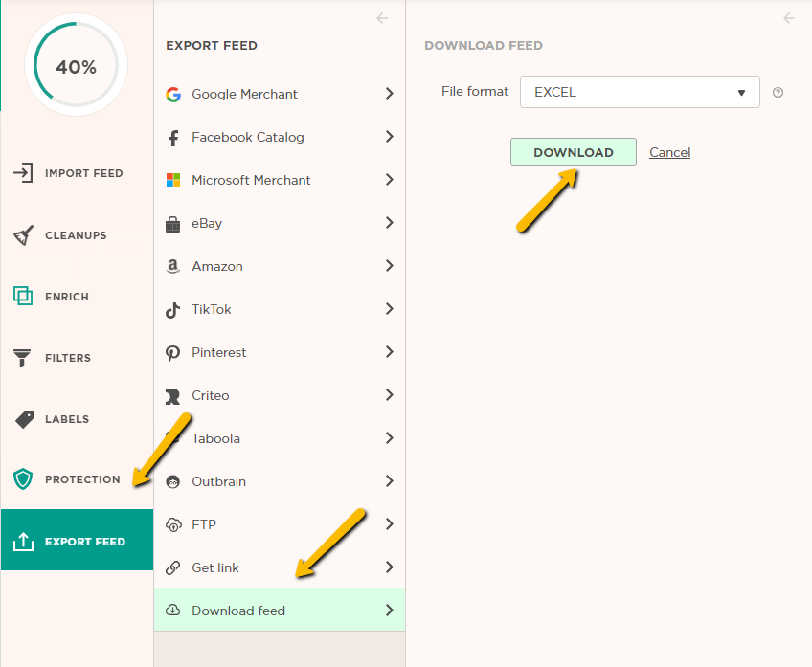Image resolution: width=812 pixels, height=667 pixels.
Task: Click the TikTok logo icon
Action: pos(173,310)
